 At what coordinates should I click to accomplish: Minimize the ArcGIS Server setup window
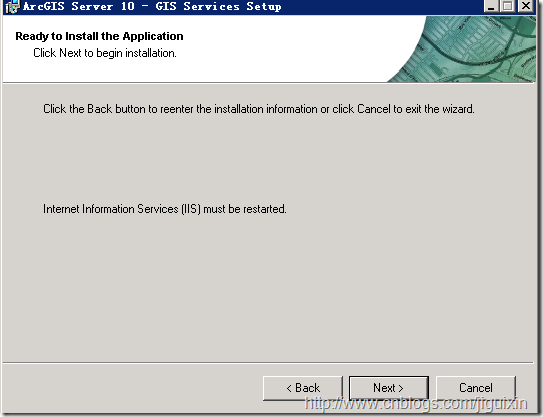pyautogui.click(x=491, y=6)
